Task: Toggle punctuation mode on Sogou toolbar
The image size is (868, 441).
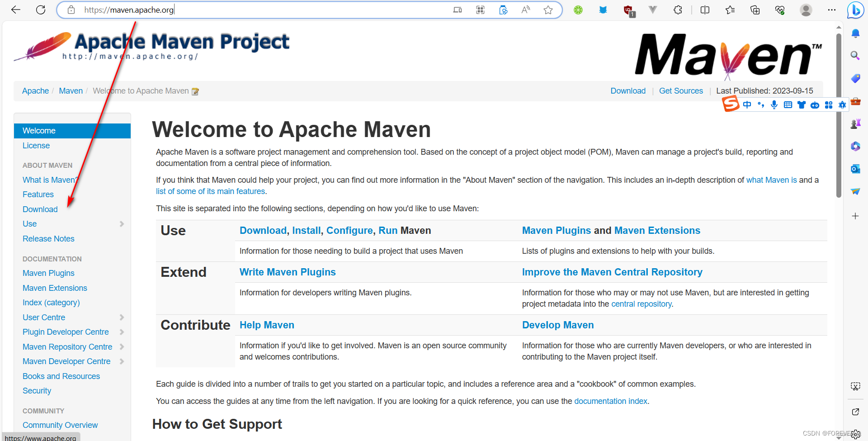Action: tap(760, 104)
